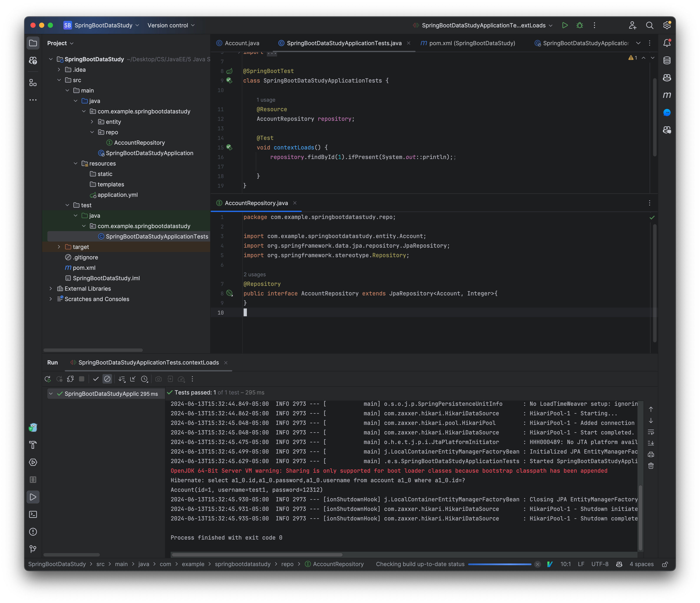Screen dimensions: 700x603
Task: Expand the target folder
Action: pos(59,247)
